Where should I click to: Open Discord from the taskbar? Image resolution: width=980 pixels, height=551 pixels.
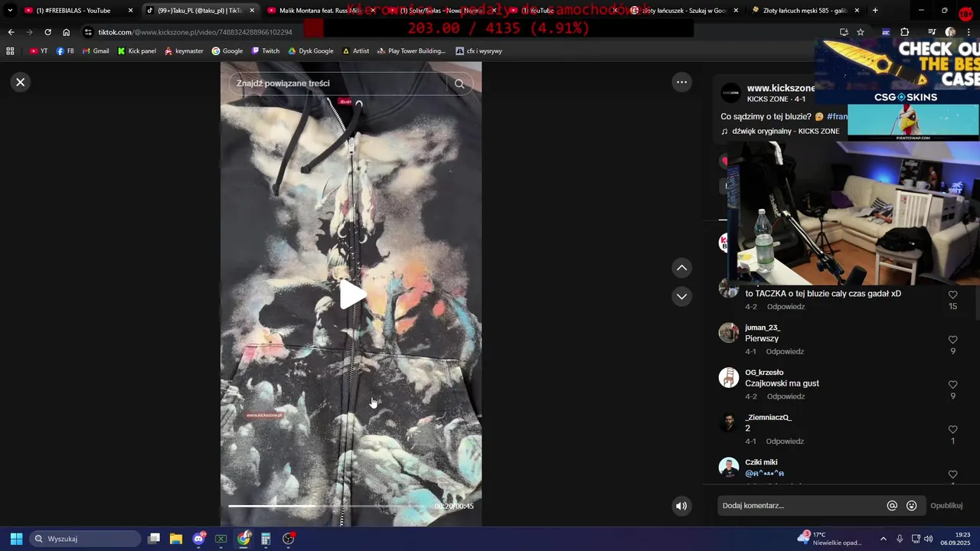(199, 539)
